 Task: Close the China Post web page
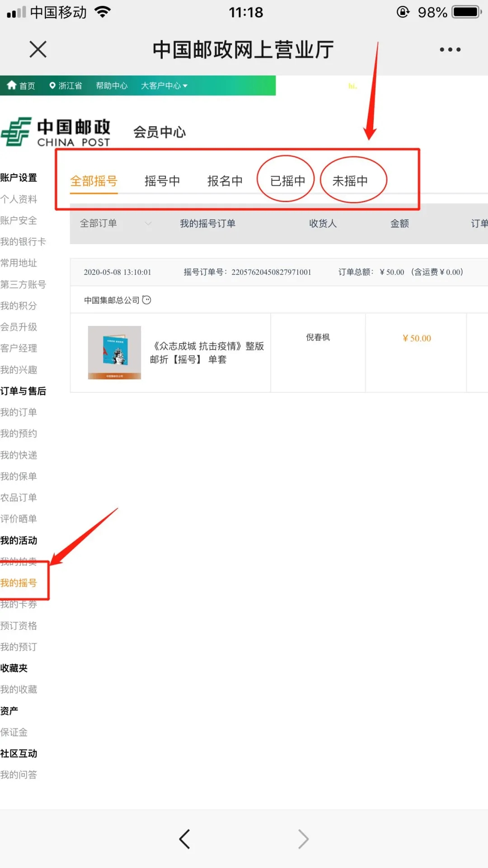(x=38, y=49)
